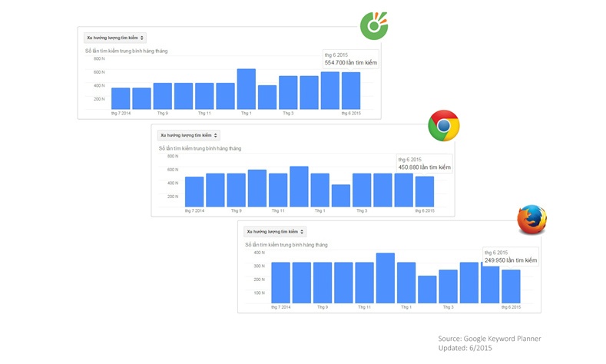Click the shortest bar in the Chrome chart
Viewport: 606px width, 364px height.
[x=340, y=195]
